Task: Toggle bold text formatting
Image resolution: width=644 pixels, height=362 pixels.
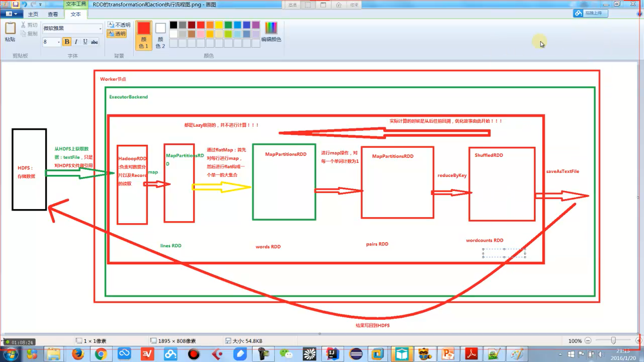Action: click(67, 42)
